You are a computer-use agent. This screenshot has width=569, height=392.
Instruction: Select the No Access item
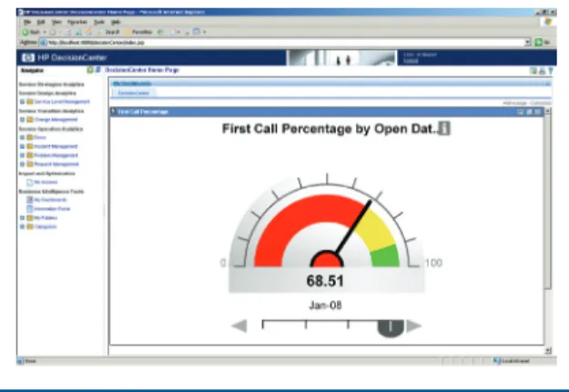point(46,182)
